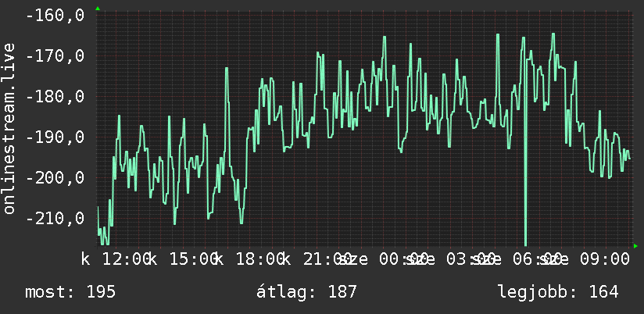
Task: Click the most: 195 current value
Action: pos(70,292)
